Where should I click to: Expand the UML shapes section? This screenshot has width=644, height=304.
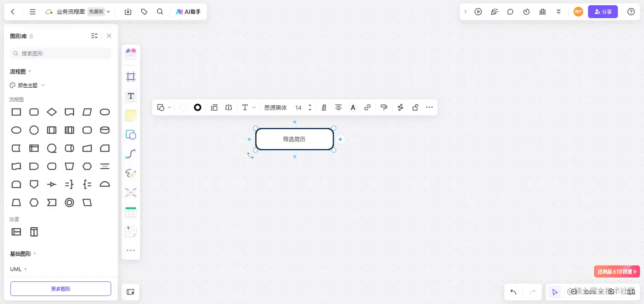[x=17, y=269]
